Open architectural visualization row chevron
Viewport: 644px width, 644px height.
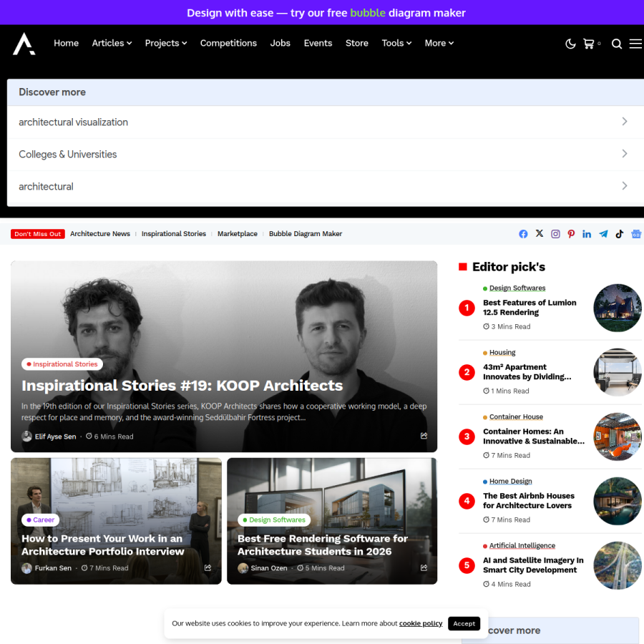(x=624, y=122)
